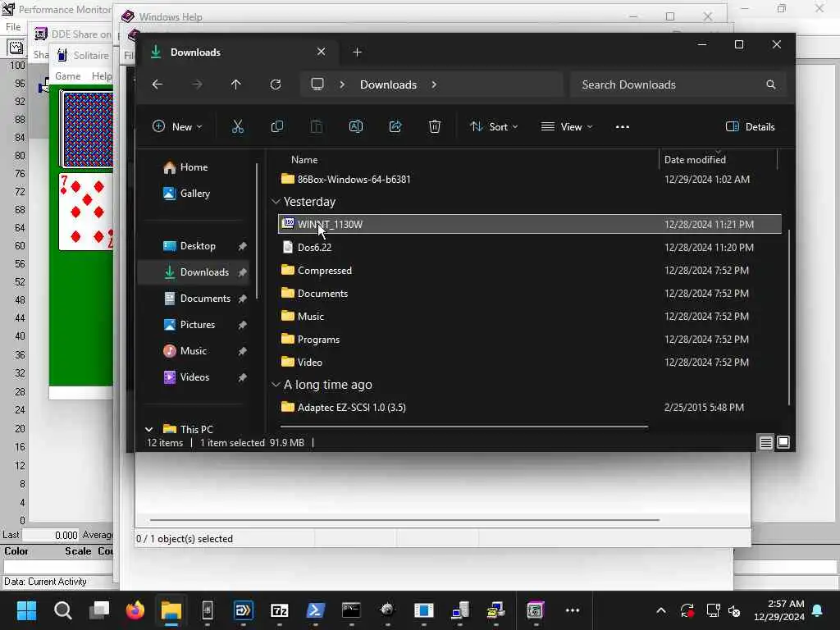Navigate up one folder level
The width and height of the screenshot is (840, 630).
coord(235,84)
